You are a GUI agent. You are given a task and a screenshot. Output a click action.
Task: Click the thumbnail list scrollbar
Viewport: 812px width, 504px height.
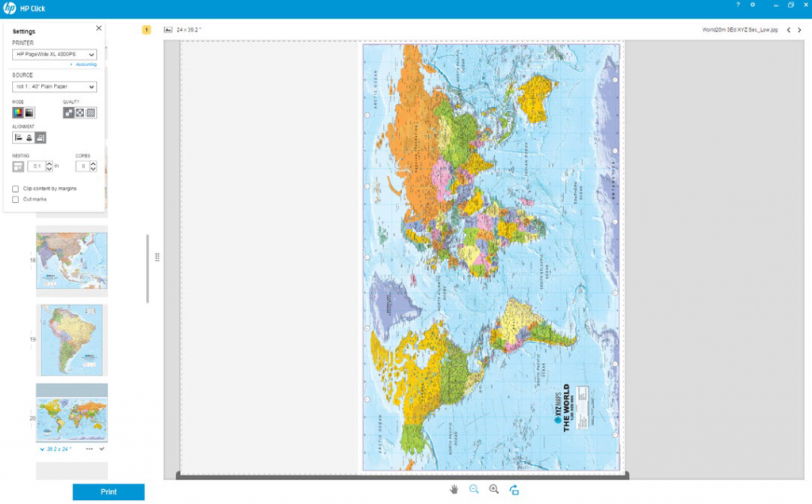coord(147,269)
